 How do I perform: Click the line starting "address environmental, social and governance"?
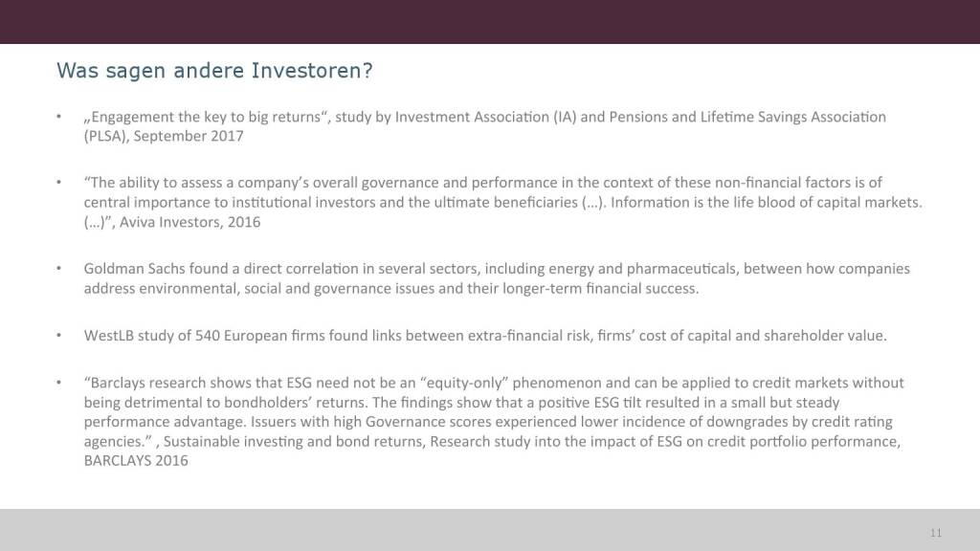point(287,288)
